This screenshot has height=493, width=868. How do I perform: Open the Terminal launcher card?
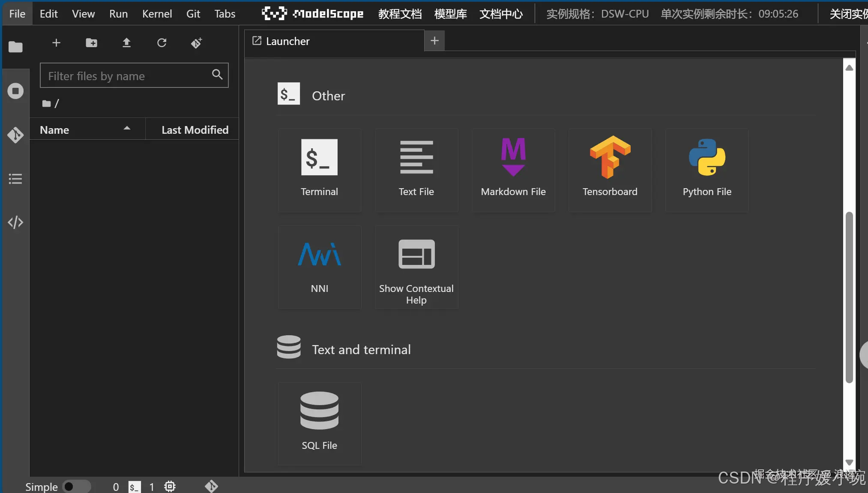(x=319, y=170)
